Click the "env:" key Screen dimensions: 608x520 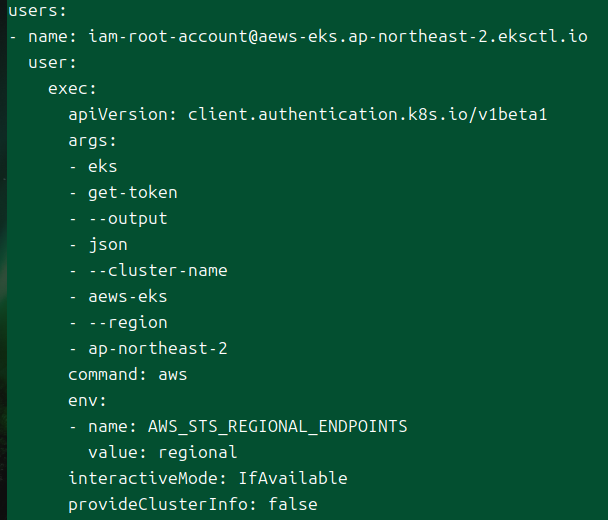click(x=87, y=400)
